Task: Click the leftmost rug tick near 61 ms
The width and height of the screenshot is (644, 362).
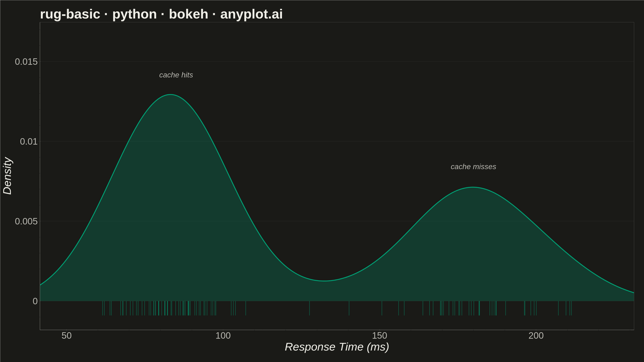Action: (102, 308)
